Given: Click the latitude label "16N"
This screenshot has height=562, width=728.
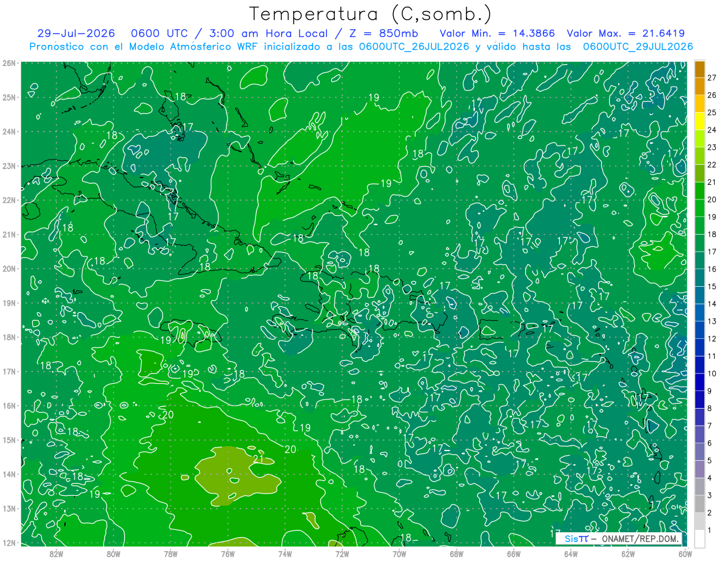Looking at the screenshot, I should [x=9, y=406].
